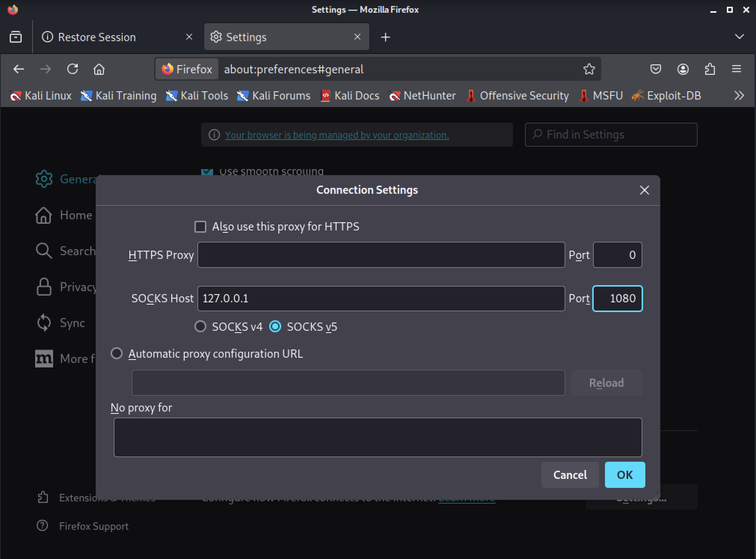Open the Pocket save icon
Viewport: 756px width, 559px height.
655,69
